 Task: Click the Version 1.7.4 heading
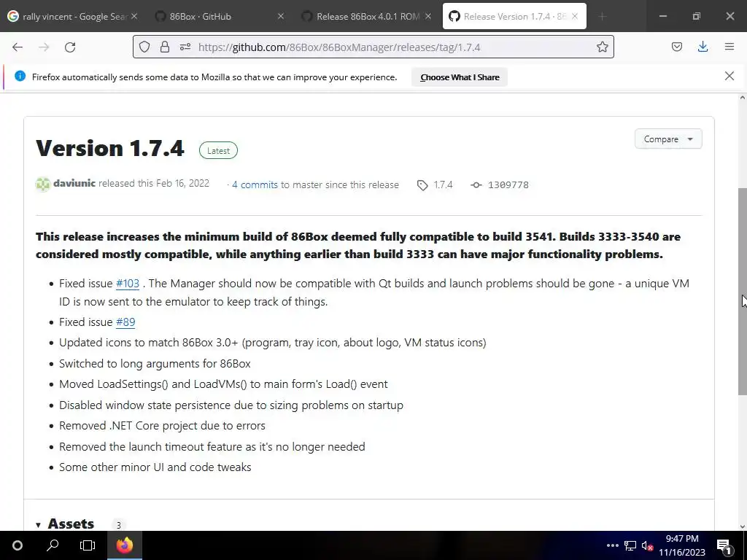[x=110, y=148]
